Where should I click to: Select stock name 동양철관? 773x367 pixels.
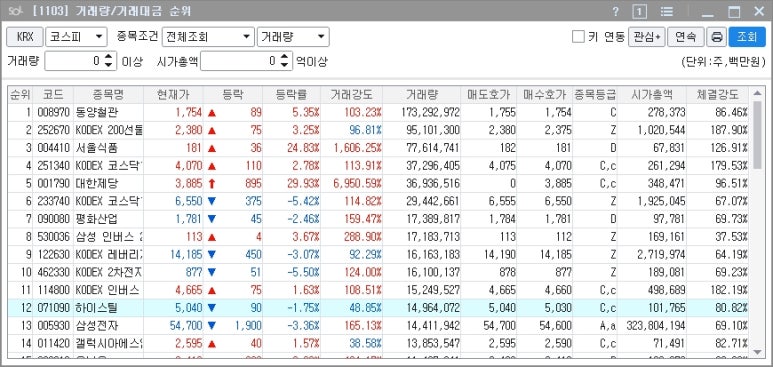[97, 112]
